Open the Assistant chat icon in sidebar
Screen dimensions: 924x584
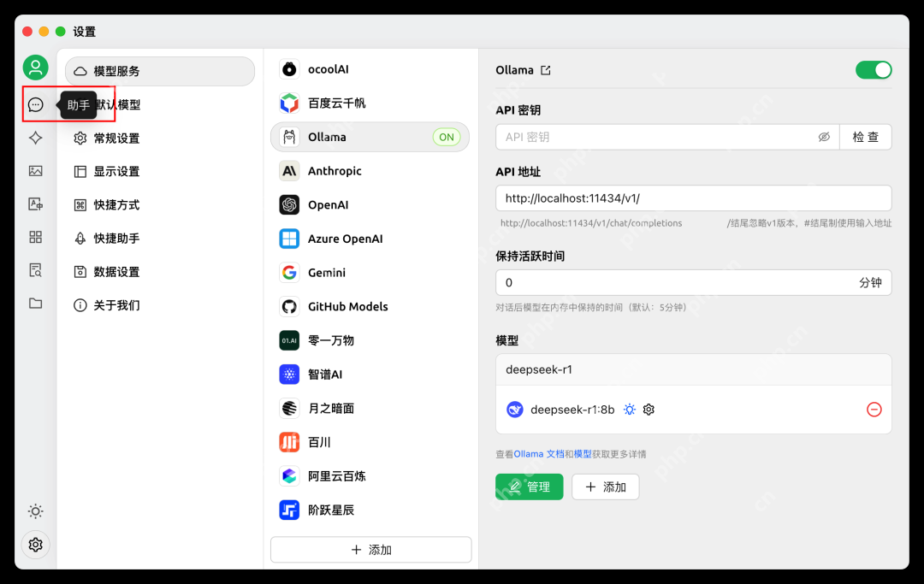35,105
